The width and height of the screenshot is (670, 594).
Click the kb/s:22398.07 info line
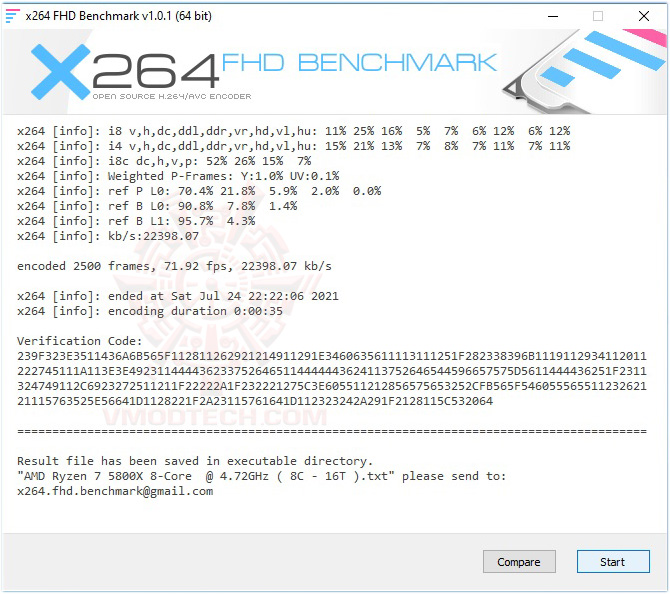pyautogui.click(x=108, y=236)
